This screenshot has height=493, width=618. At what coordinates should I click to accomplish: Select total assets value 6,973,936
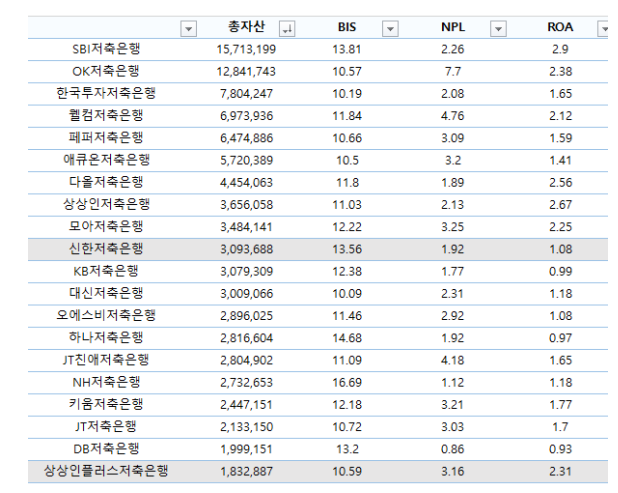click(246, 116)
